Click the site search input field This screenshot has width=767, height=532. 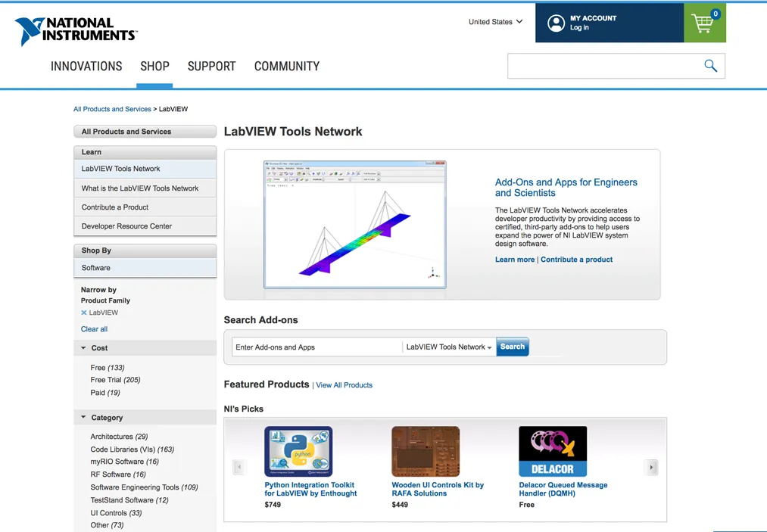pos(605,66)
